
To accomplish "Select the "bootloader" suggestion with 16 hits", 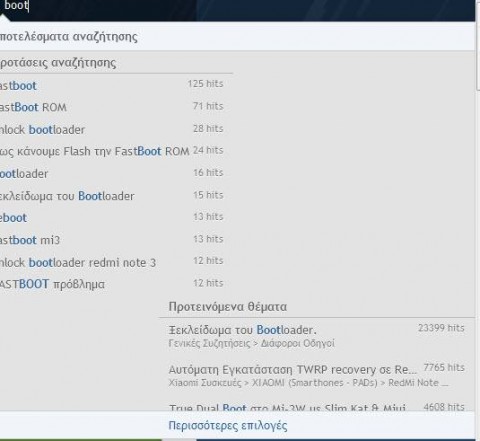I will pos(112,174).
